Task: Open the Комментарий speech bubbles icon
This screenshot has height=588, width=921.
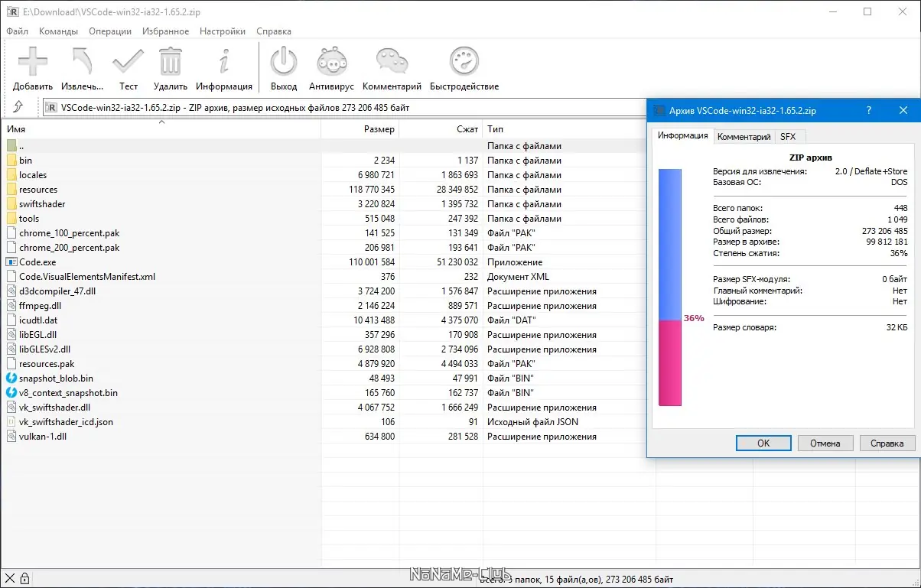Action: pyautogui.click(x=392, y=61)
